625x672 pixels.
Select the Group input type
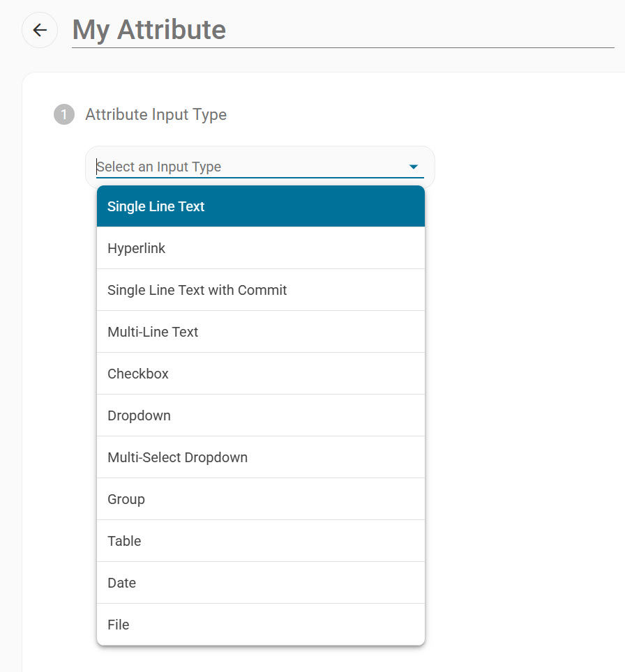click(x=261, y=499)
